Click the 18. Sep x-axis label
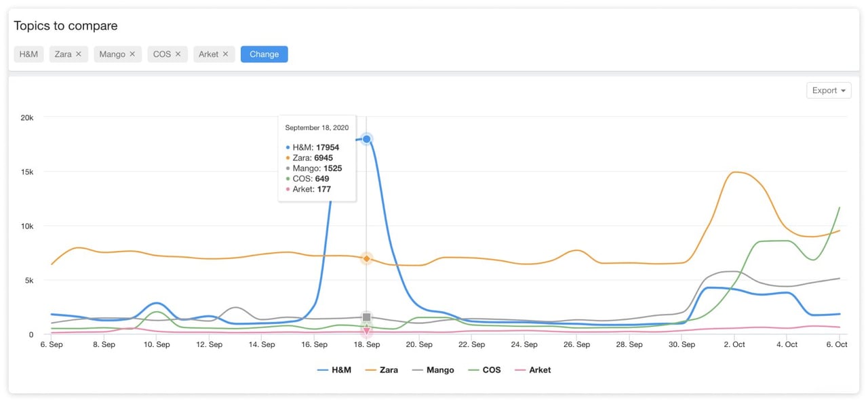868x402 pixels. click(367, 344)
